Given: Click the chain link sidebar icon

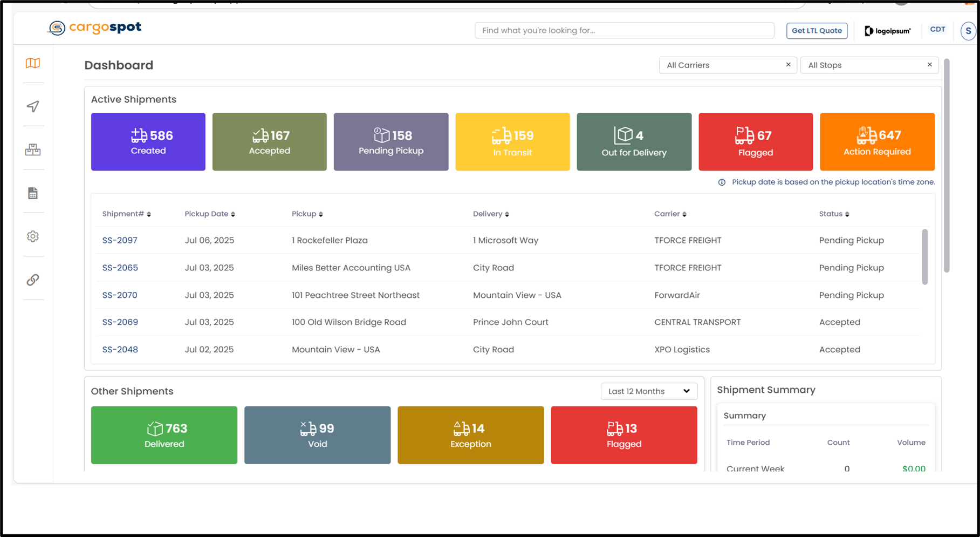Looking at the screenshot, I should pyautogui.click(x=33, y=280).
